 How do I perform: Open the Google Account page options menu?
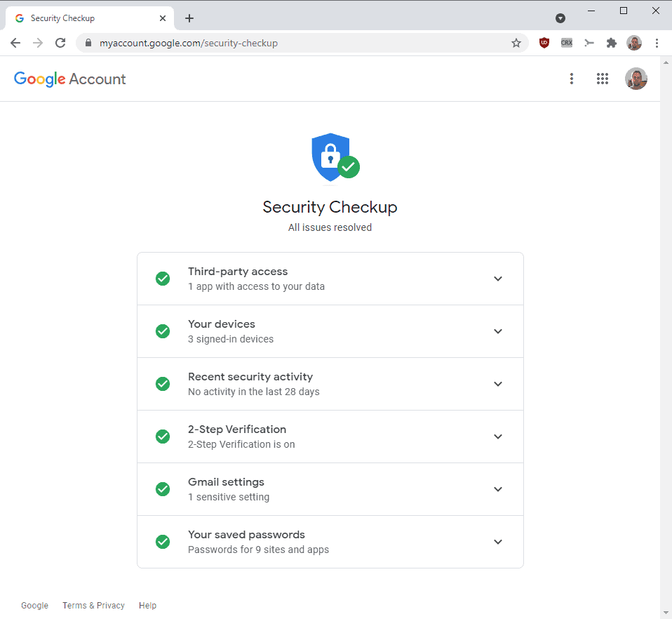(572, 79)
